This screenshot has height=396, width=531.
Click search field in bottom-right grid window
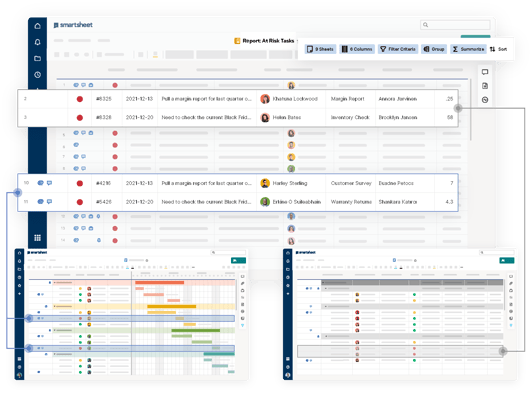(496, 252)
